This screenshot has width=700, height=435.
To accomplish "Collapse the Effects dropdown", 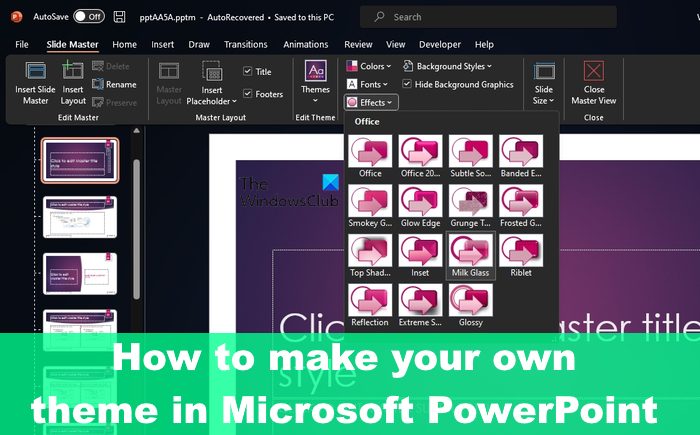I will pos(371,103).
